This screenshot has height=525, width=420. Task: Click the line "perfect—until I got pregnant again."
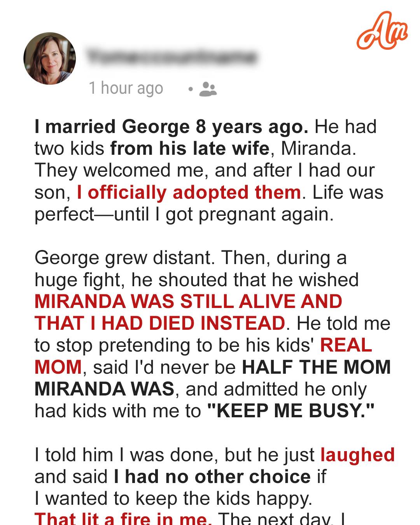pos(184,214)
